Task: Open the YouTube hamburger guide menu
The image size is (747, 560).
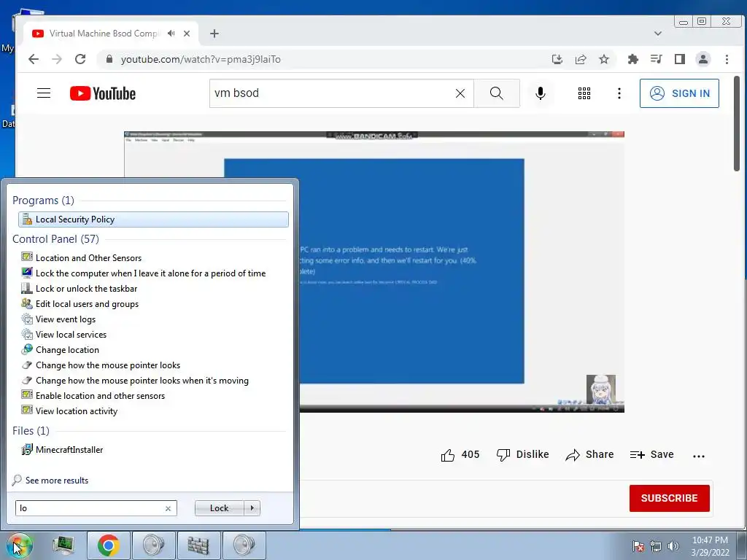Action: click(44, 93)
